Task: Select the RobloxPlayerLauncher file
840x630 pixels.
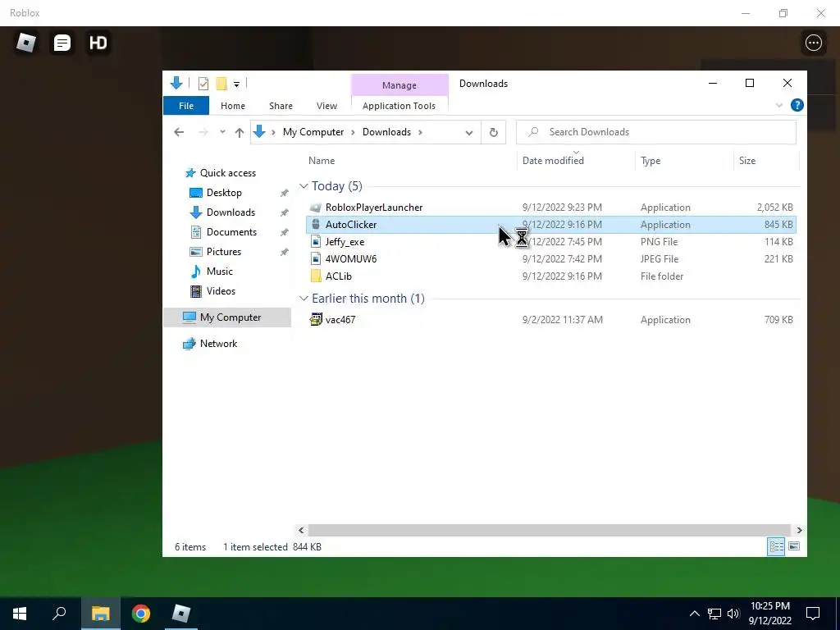Action: click(x=374, y=208)
